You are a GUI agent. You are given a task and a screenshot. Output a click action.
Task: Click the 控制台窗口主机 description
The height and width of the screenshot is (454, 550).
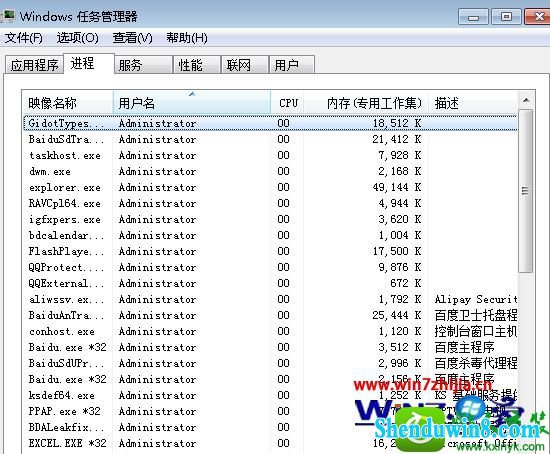point(476,331)
